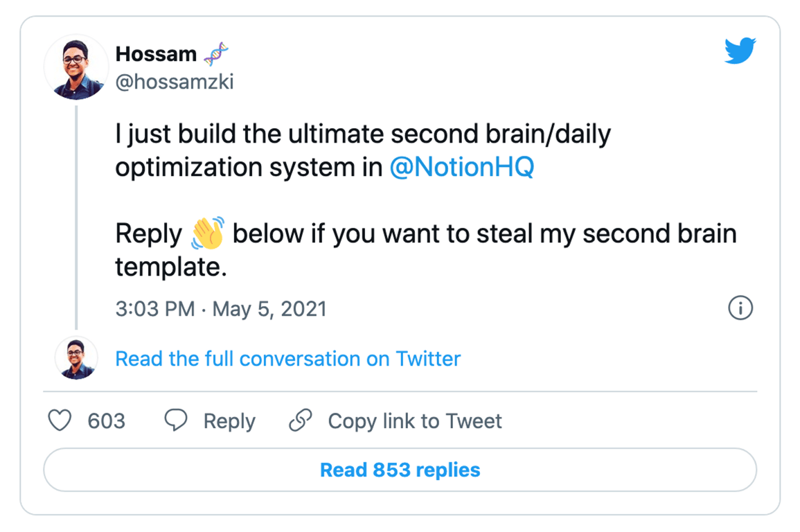Click the DNA emoji beside Hossam's name
The image size is (800, 532).
point(217,53)
